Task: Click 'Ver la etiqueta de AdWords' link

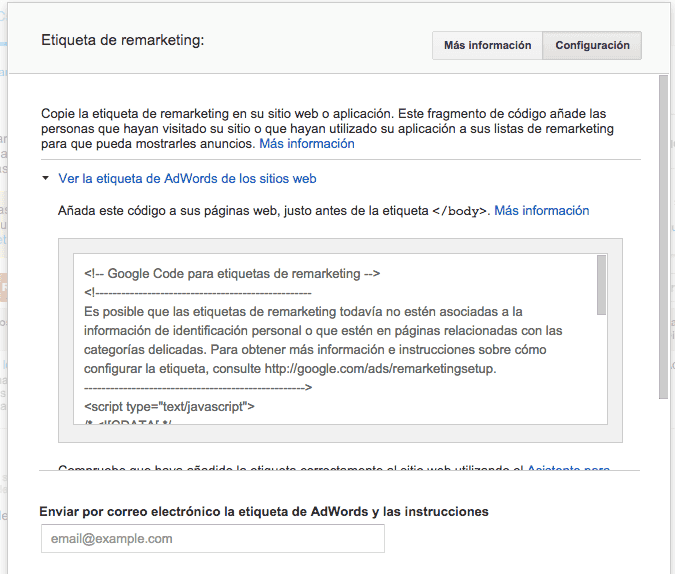Action: [187, 178]
